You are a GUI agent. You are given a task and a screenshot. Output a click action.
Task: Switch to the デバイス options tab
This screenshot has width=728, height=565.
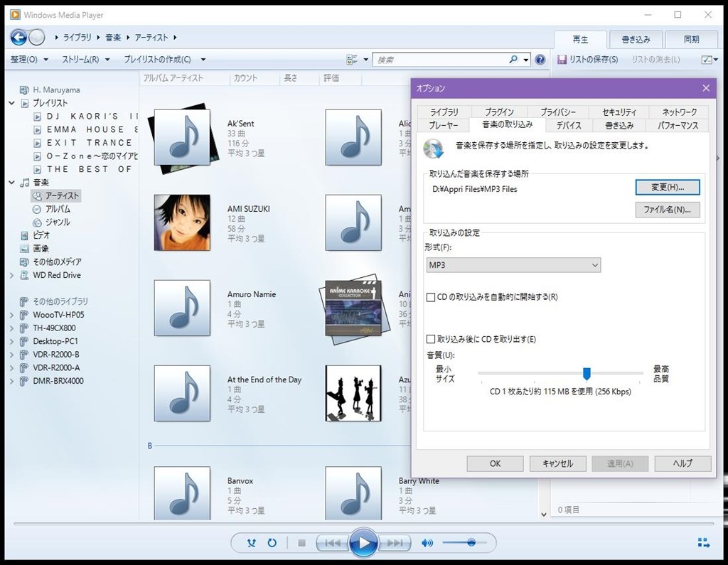[x=569, y=125]
